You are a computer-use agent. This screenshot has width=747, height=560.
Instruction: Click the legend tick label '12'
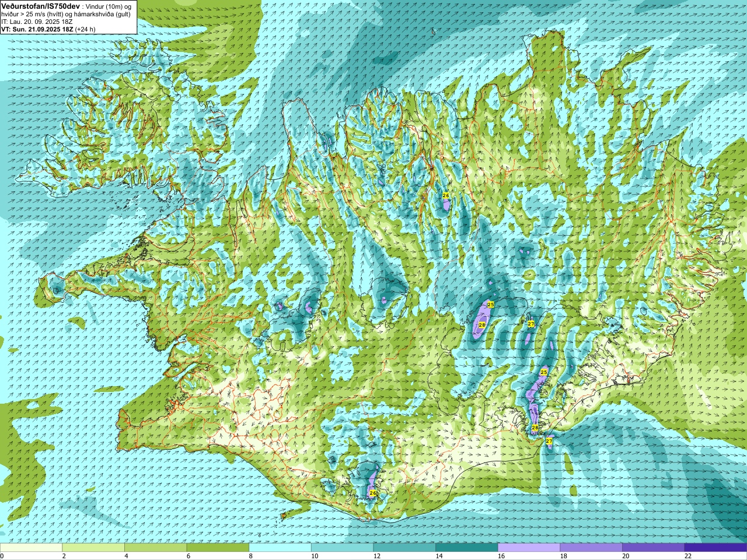(377, 556)
